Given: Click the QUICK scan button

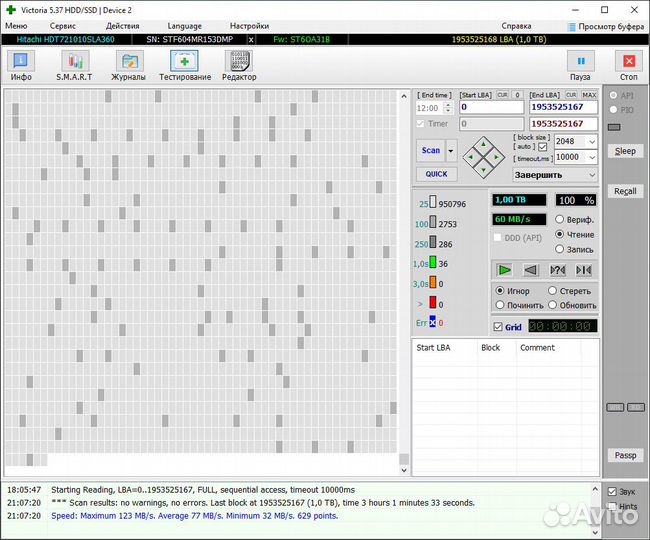Looking at the screenshot, I should click(436, 174).
